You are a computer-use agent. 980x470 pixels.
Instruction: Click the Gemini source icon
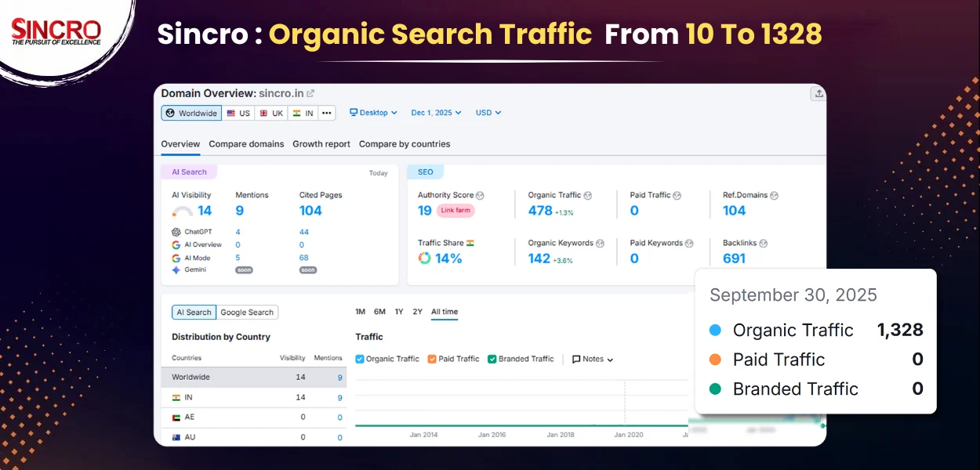176,269
